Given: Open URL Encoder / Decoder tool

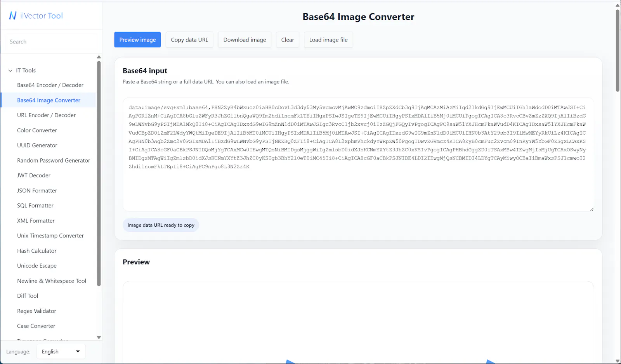Looking at the screenshot, I should [46, 115].
